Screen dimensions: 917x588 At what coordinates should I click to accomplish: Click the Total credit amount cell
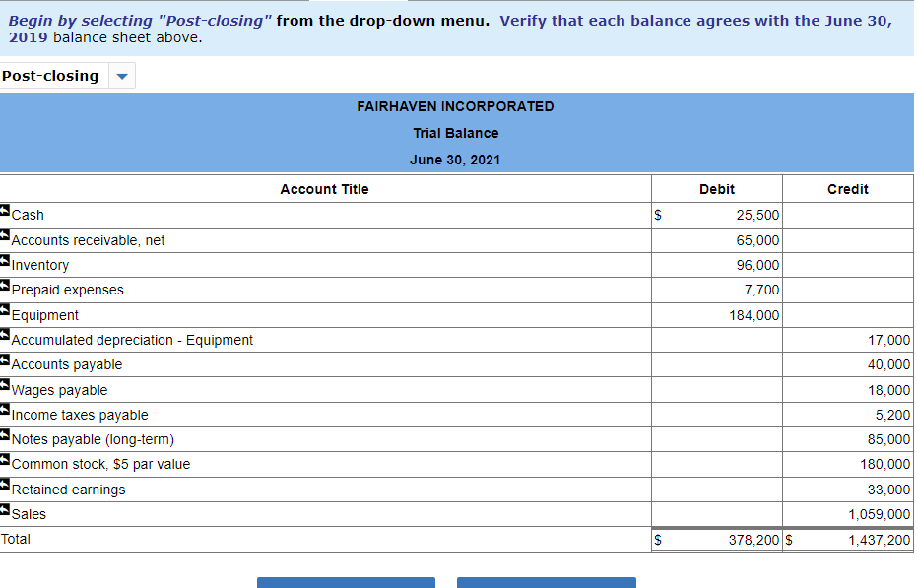[848, 540]
